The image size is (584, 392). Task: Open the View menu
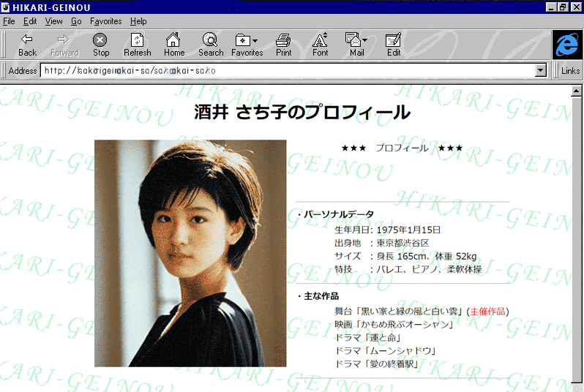tap(53, 21)
